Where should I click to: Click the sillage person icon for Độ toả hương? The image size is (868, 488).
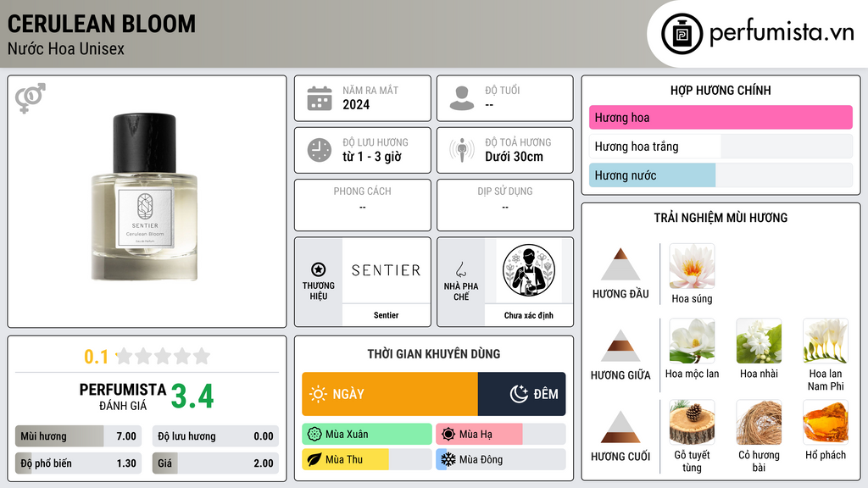[462, 150]
